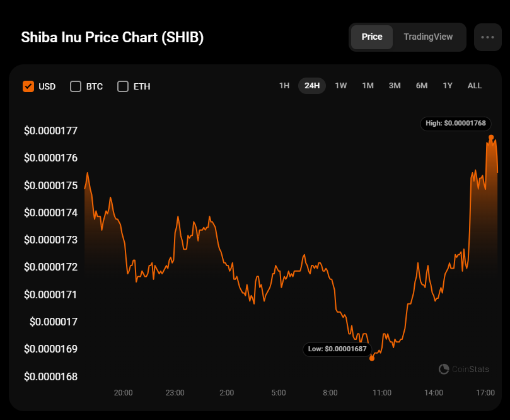This screenshot has height=420, width=510.
Task: Open the three-dot more options menu
Action: click(x=487, y=37)
